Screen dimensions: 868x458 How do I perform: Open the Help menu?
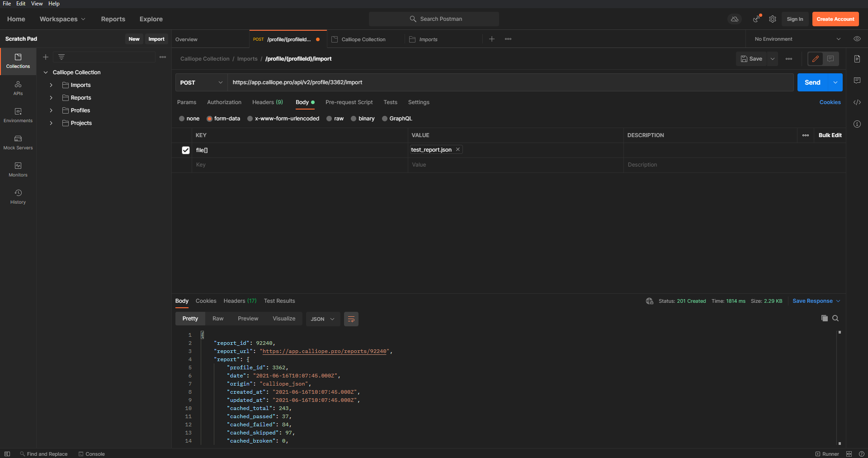pos(54,4)
